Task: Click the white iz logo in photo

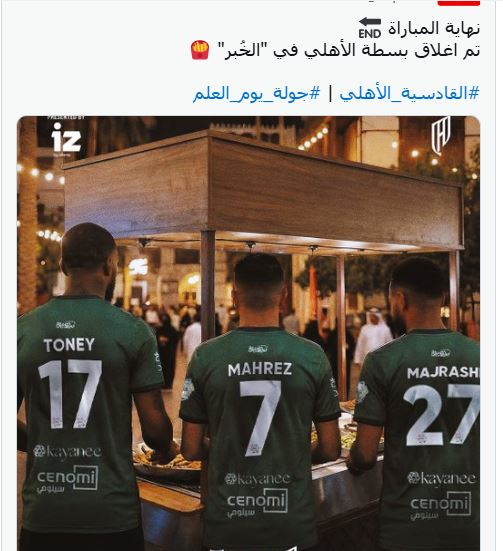Action: click(x=66, y=139)
